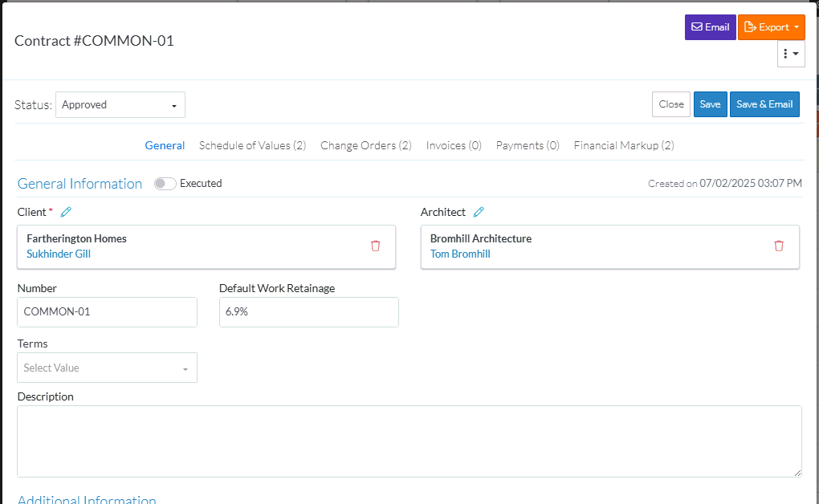This screenshot has height=504, width=819.
Task: Go to the Financial Markup tab
Action: (623, 145)
